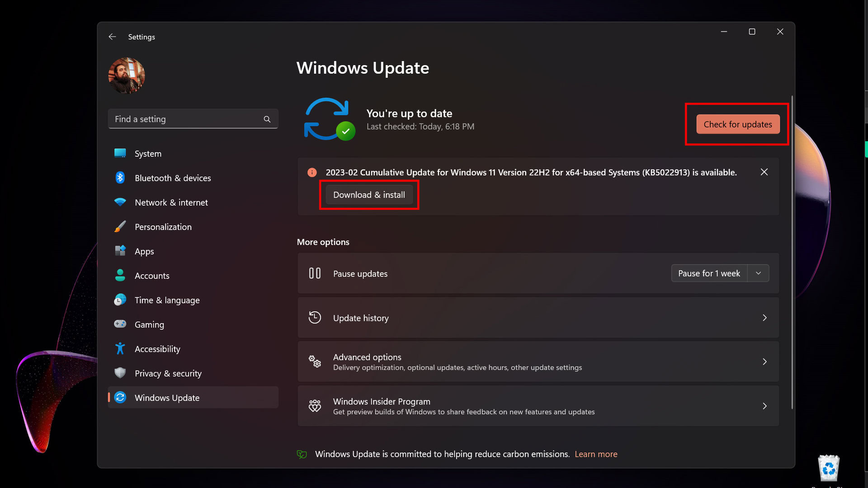Click the search magnifier icon
Screen dimensions: 868x488
267,119
